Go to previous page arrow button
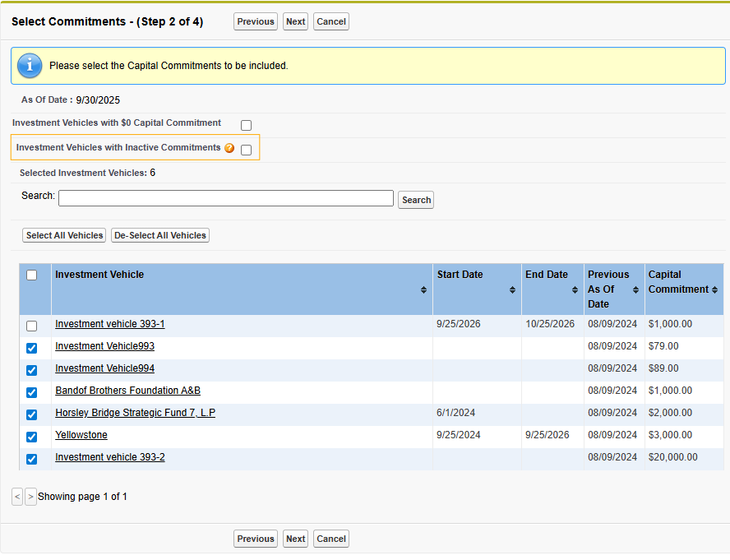The height and width of the screenshot is (560, 730). coord(17,497)
